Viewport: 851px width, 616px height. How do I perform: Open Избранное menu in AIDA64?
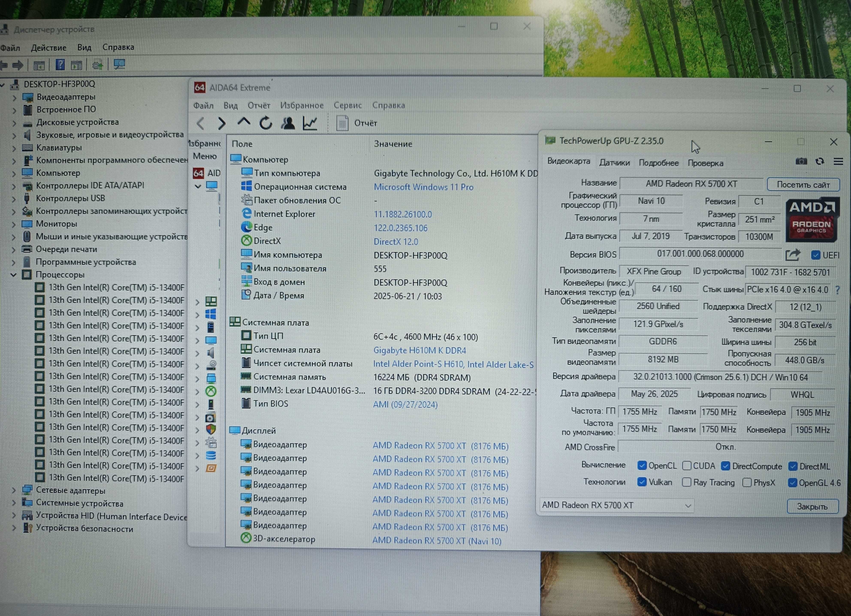point(302,105)
